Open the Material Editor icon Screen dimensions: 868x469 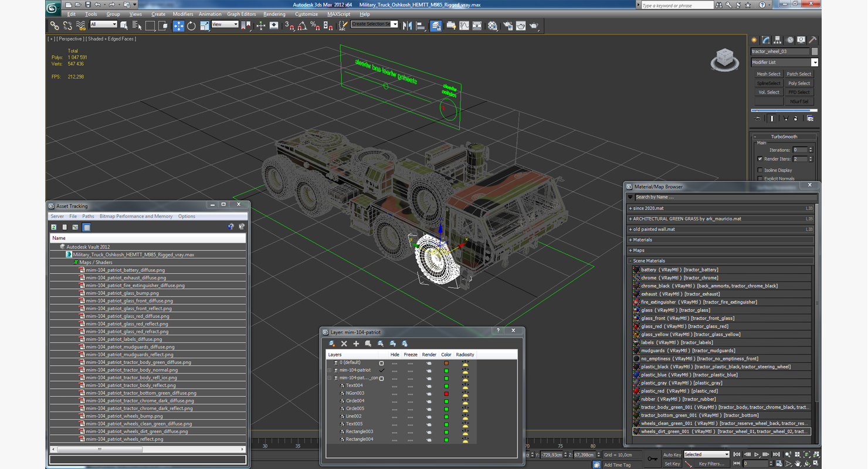493,26
